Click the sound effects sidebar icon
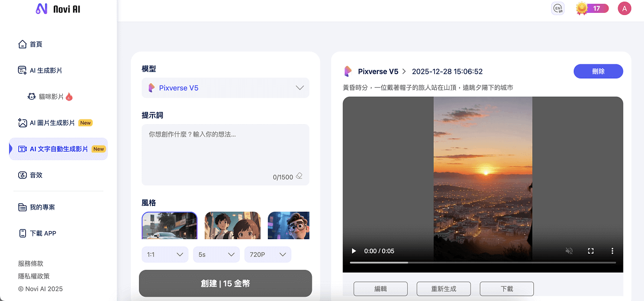Viewport: 644px width, 301px height. point(22,175)
